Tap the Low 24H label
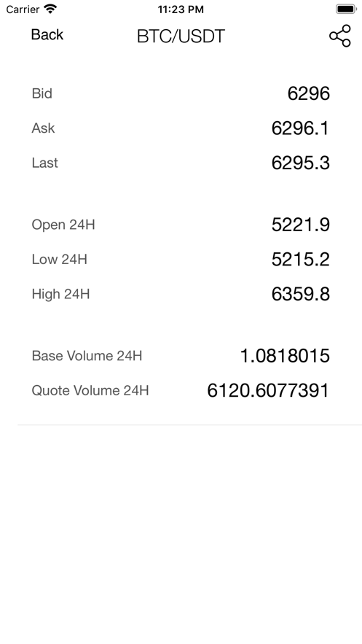 (60, 260)
